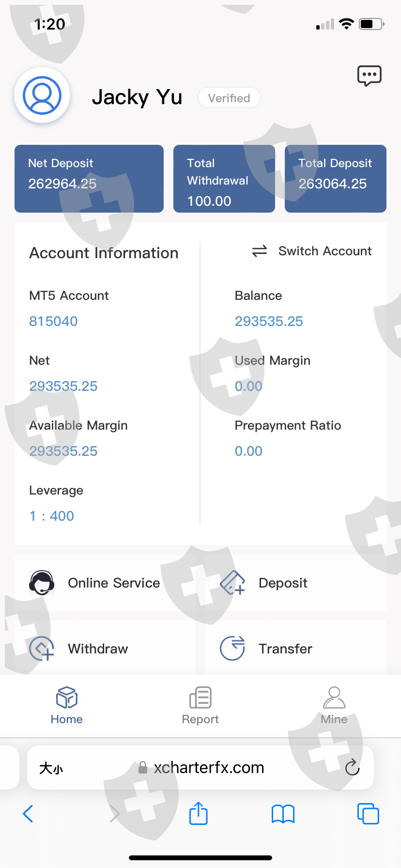Tap the Withdraw icon
The image size is (401, 868).
point(42,649)
